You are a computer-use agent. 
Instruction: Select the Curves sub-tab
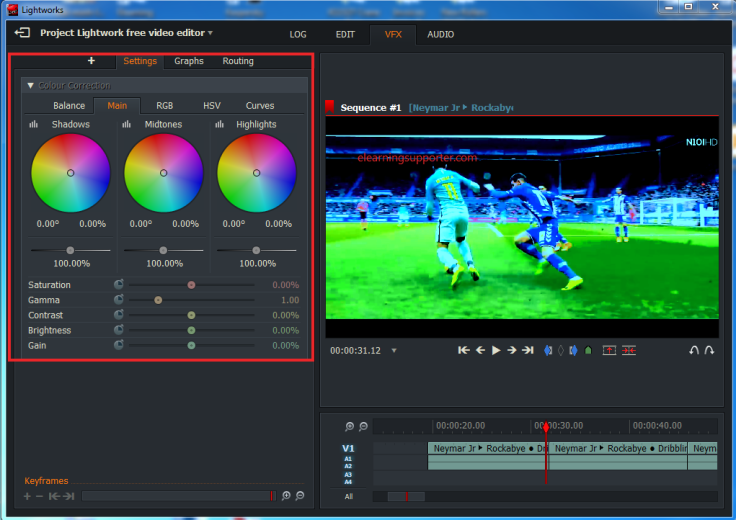260,106
